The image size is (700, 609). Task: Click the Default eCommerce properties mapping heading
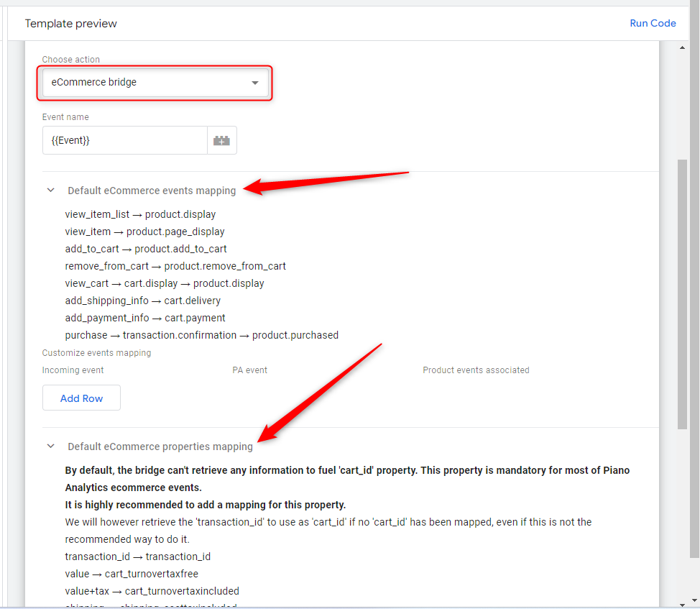point(160,447)
